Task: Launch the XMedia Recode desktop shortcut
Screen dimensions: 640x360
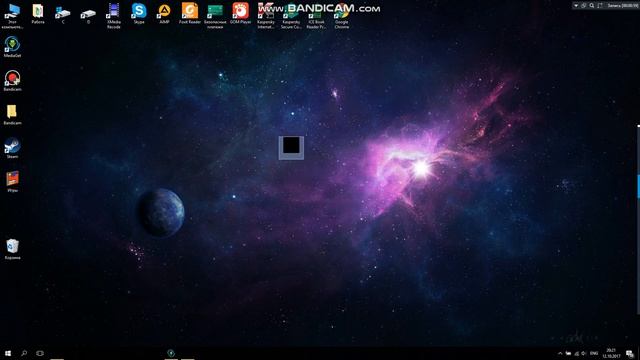Action: tap(113, 15)
